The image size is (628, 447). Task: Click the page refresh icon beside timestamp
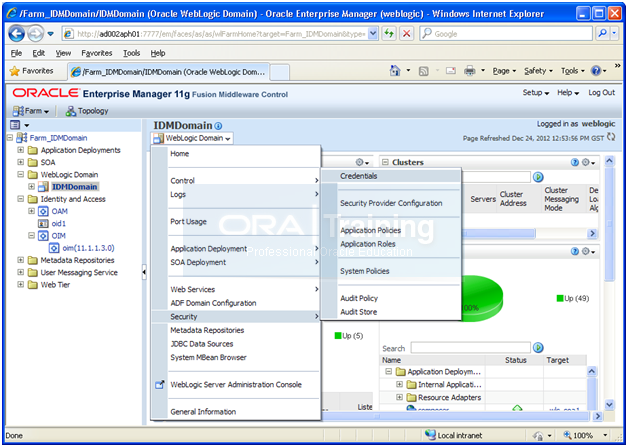click(611, 137)
